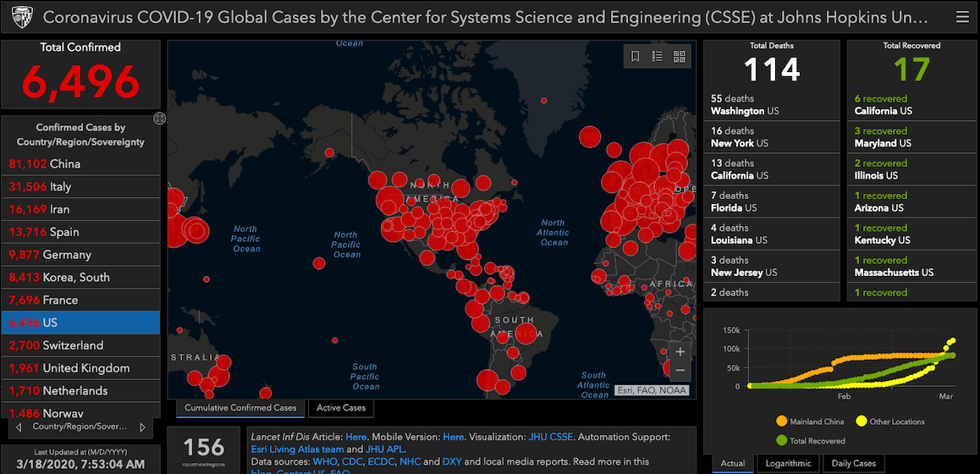Viewport: 980px width, 474px height.
Task: Open the basemap gallery grid icon
Action: click(x=680, y=57)
